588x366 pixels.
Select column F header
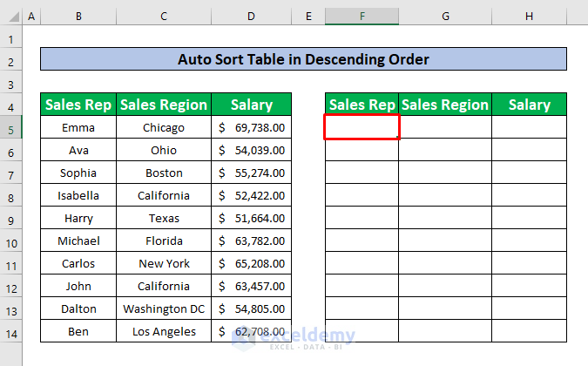362,17
